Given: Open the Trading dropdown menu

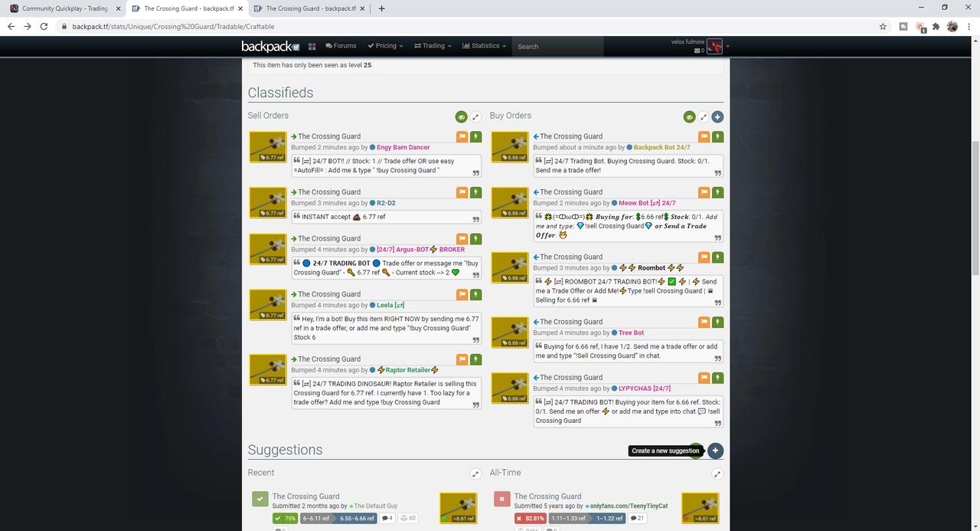Looking at the screenshot, I should (x=433, y=46).
